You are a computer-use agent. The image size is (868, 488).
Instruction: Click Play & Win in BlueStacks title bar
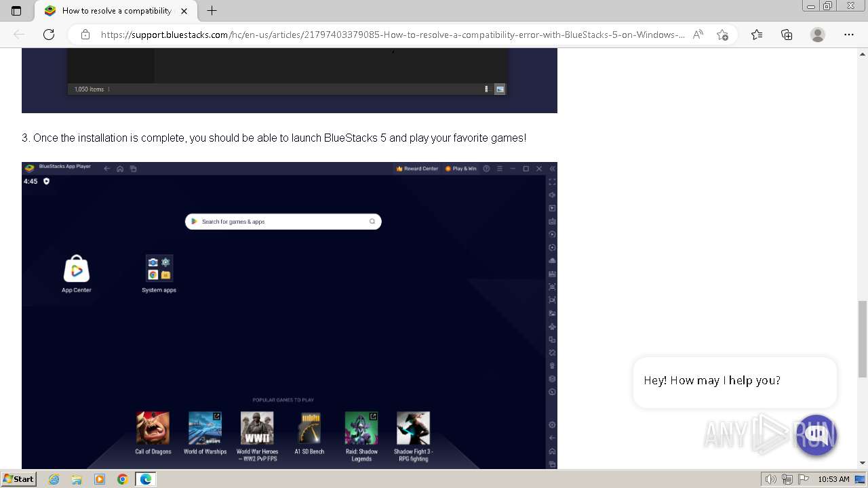(x=461, y=169)
